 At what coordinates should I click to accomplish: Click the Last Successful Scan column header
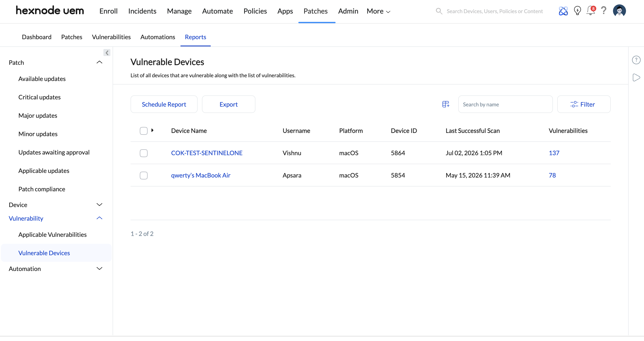pos(472,131)
